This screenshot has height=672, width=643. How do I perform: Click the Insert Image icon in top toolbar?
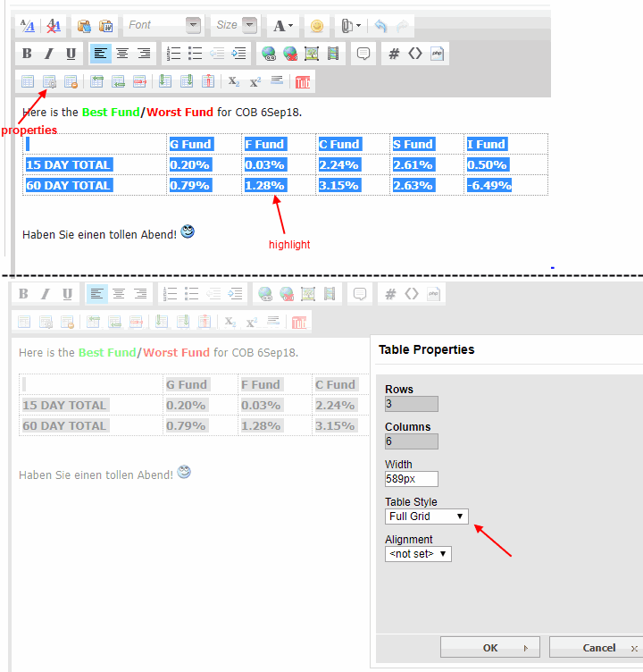[312, 54]
